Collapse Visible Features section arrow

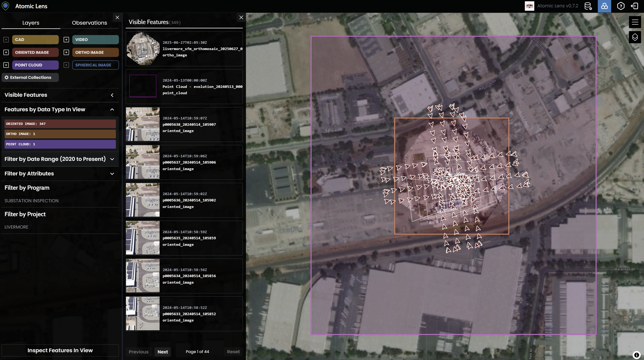click(112, 95)
